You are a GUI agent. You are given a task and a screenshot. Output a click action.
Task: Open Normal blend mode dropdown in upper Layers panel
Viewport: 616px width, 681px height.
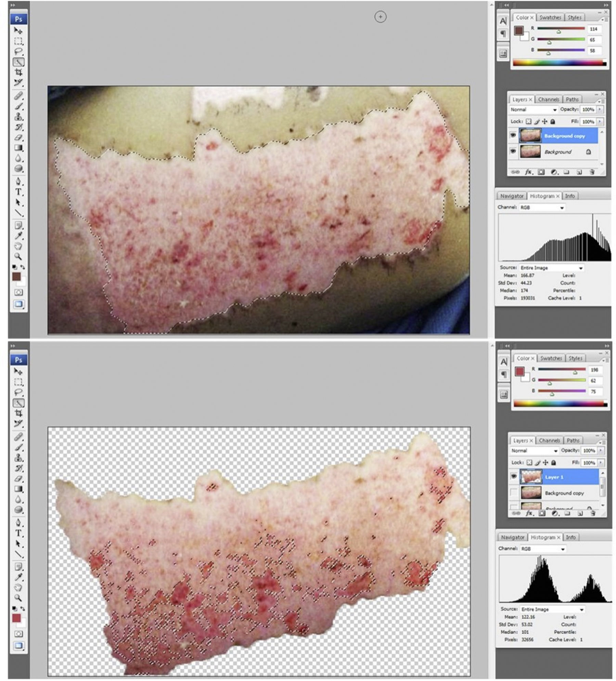[533, 109]
